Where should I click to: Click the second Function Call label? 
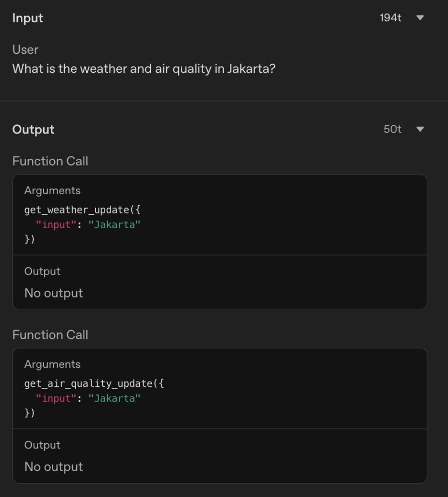(x=50, y=335)
